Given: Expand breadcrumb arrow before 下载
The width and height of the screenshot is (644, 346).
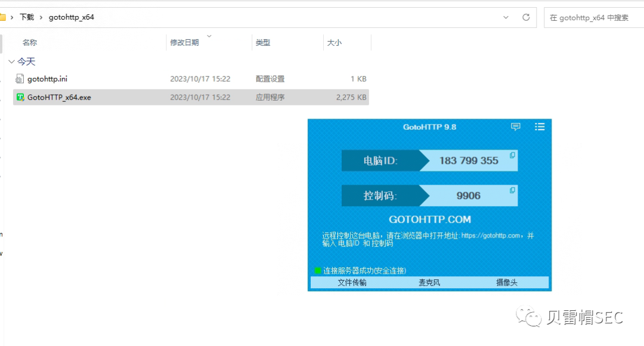Looking at the screenshot, I should pos(12,17).
